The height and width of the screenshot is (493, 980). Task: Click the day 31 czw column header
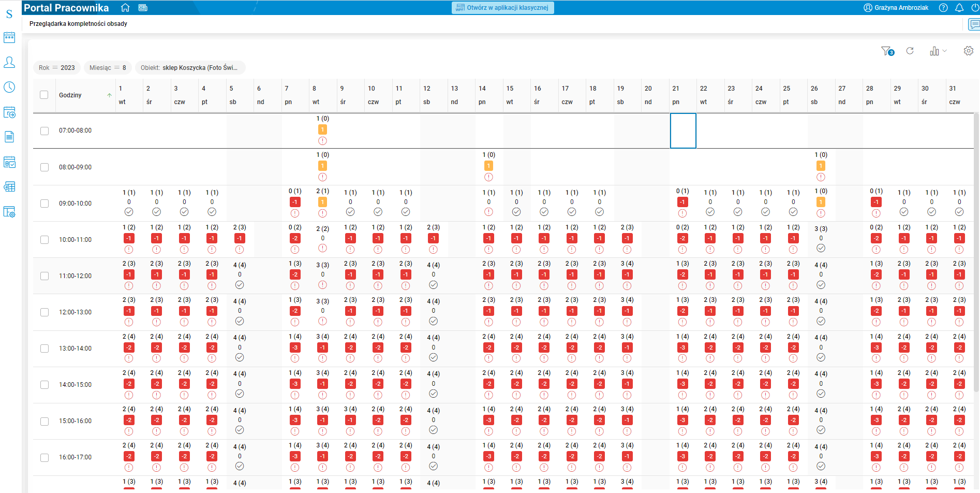click(x=959, y=95)
